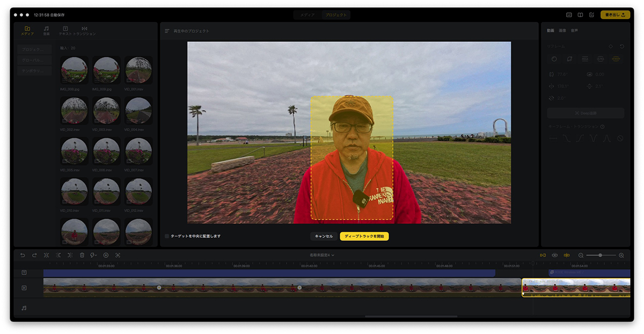Viewport: 644px width, 334px height.
Task: Click the edit note icon at top right
Action: pos(592,15)
